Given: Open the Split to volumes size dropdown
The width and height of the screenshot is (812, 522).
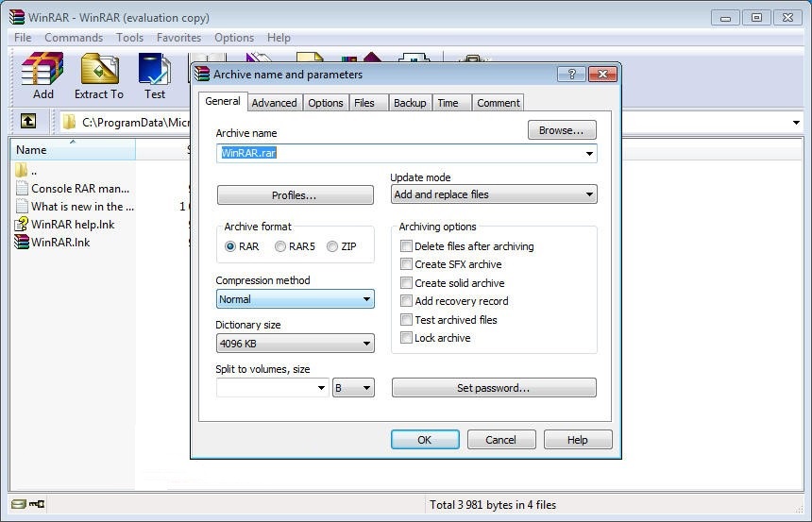Looking at the screenshot, I should coord(321,387).
